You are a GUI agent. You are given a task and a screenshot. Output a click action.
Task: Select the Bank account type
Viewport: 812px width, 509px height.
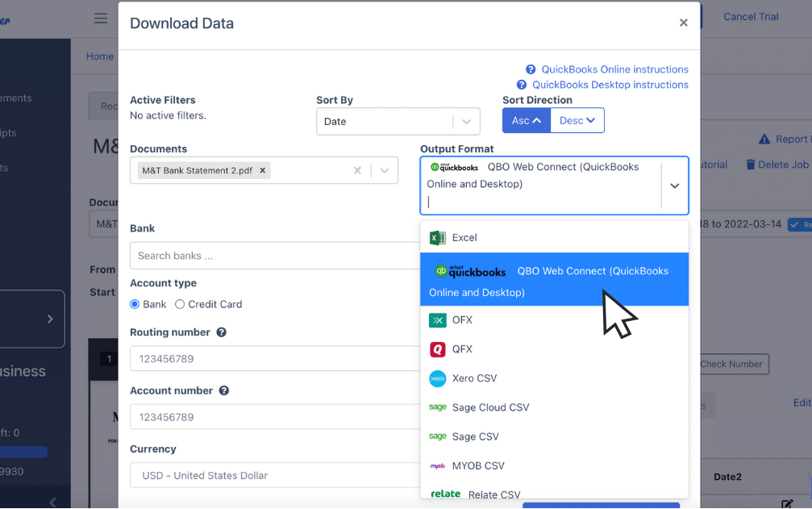135,304
